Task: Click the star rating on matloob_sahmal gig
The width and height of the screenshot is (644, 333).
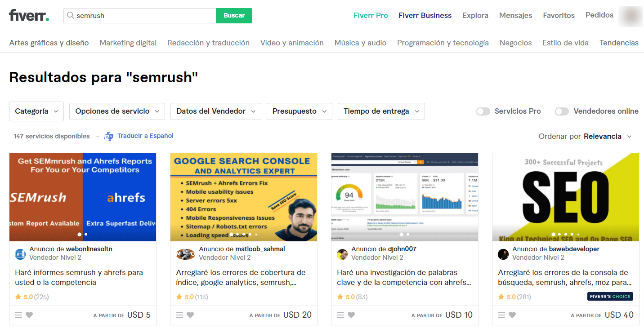Action: (x=192, y=297)
